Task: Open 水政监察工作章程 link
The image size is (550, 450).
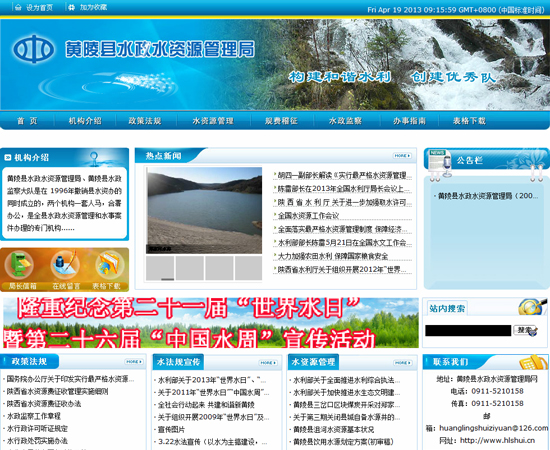Action: 34,416
